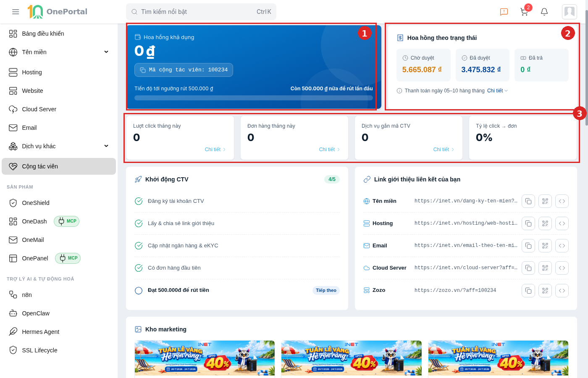This screenshot has height=378, width=588.
Task: Copy the collaborator code 100234
Action: [x=184, y=70]
